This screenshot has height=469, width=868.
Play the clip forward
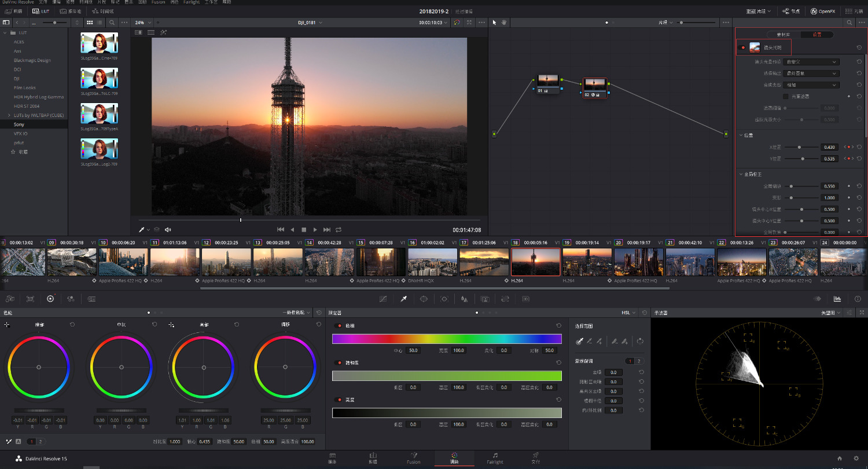pos(315,230)
